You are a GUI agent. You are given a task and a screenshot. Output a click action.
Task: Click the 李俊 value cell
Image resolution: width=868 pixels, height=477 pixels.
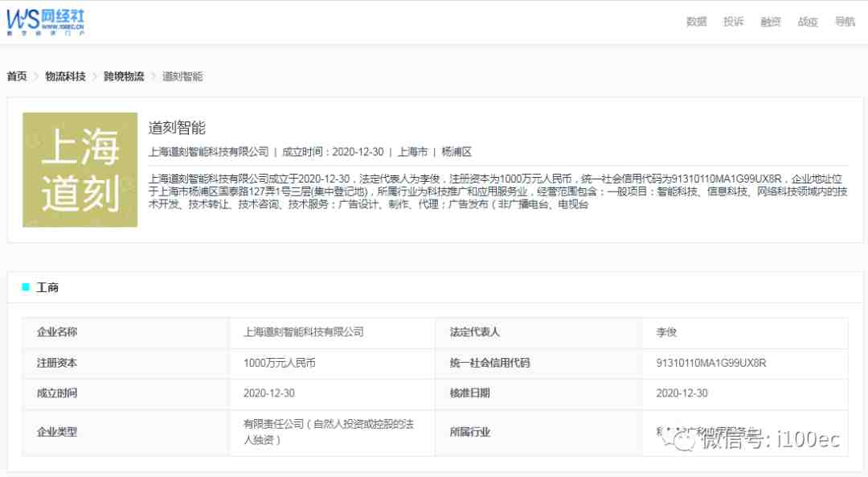point(745,332)
